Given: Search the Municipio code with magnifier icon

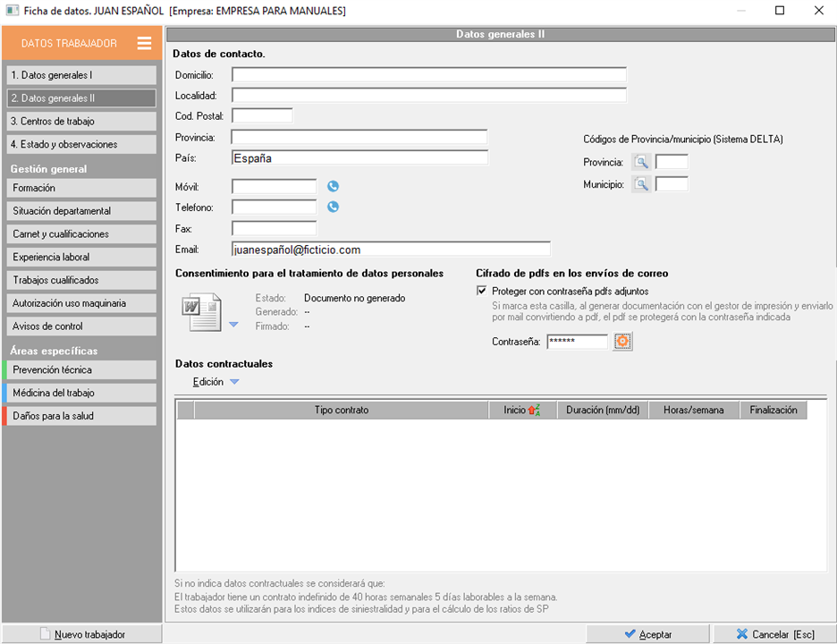Looking at the screenshot, I should click(641, 184).
